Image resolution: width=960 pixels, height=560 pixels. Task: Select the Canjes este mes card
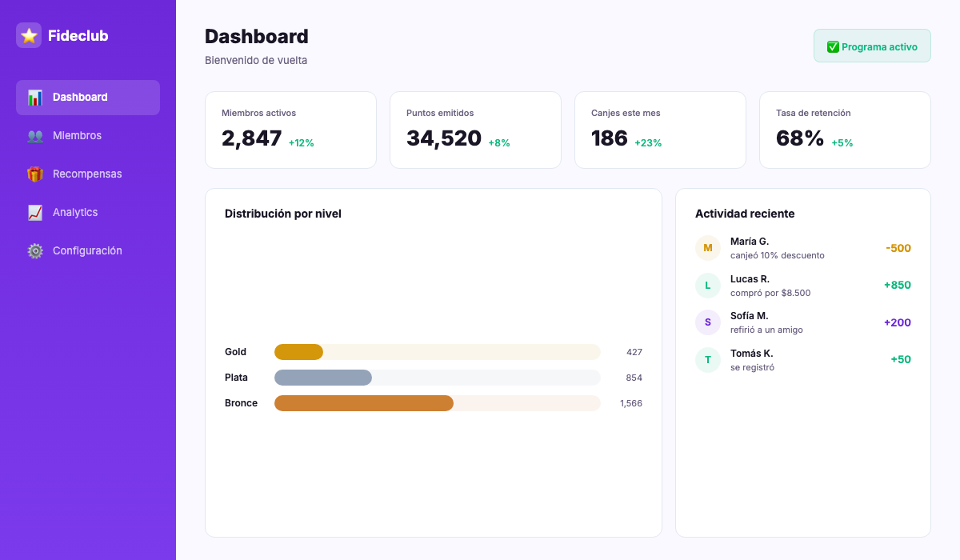pos(660,130)
